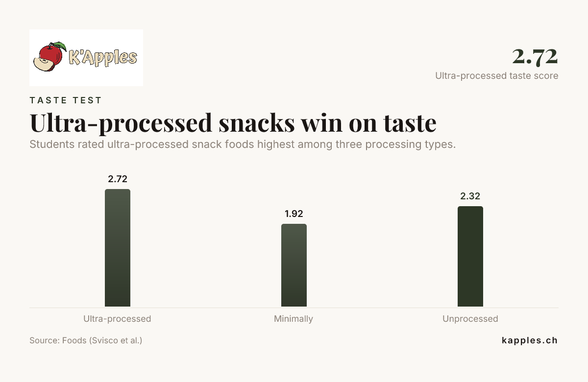Click the K'Apples logo image

[x=86, y=58]
